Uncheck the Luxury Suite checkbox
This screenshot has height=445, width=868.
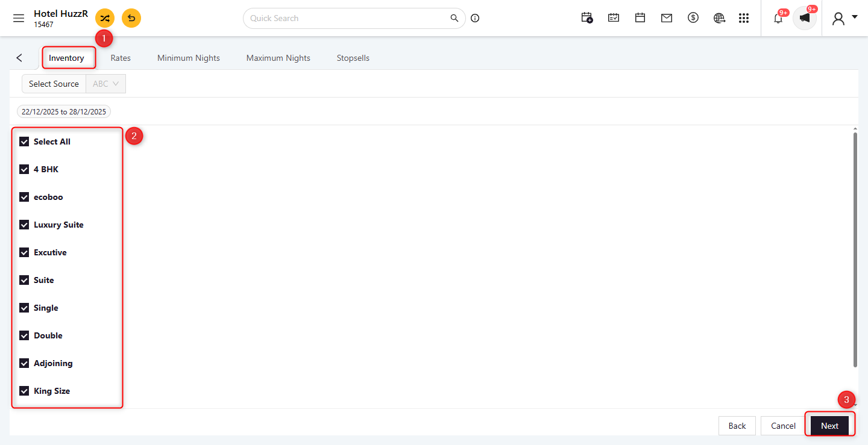(24, 225)
